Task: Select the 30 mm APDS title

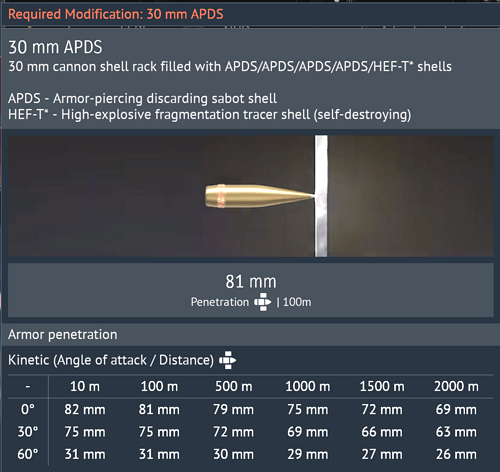Action: tap(55, 47)
